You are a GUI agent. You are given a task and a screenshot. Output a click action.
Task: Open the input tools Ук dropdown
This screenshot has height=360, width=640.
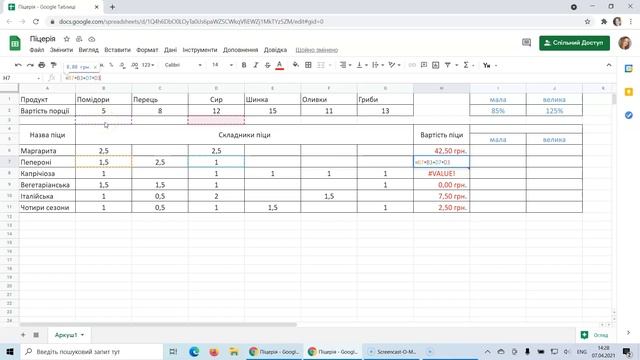(x=489, y=65)
